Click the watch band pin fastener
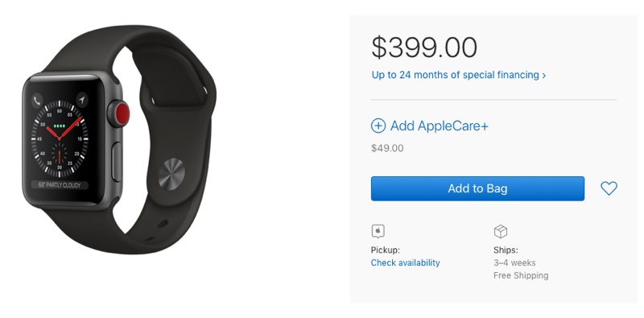644x318 pixels. [x=171, y=174]
